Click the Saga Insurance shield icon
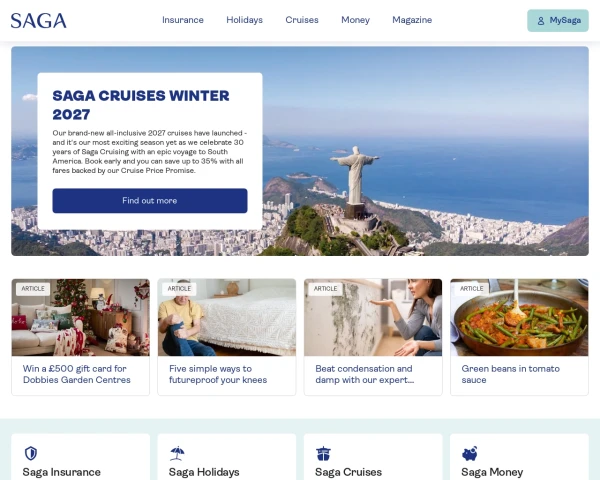 tap(31, 454)
